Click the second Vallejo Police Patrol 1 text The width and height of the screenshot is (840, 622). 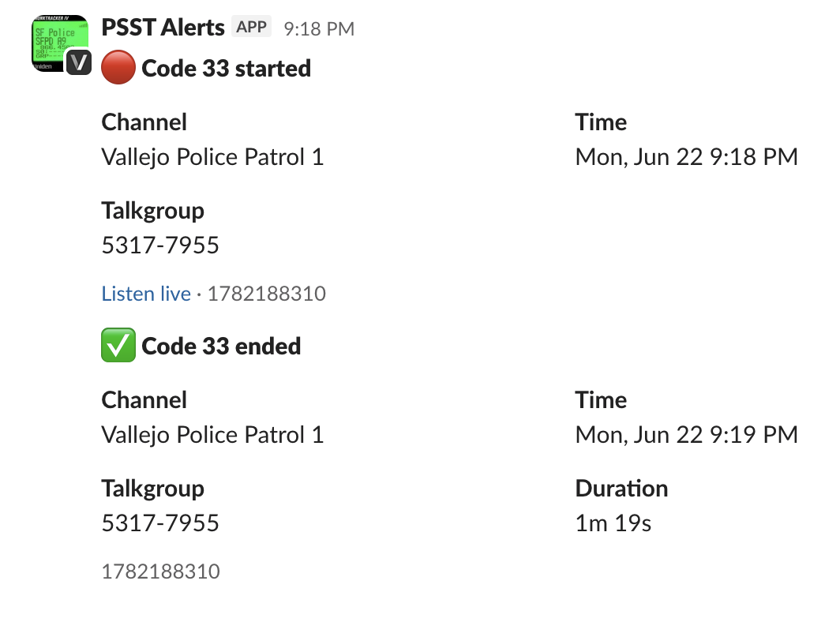click(212, 434)
